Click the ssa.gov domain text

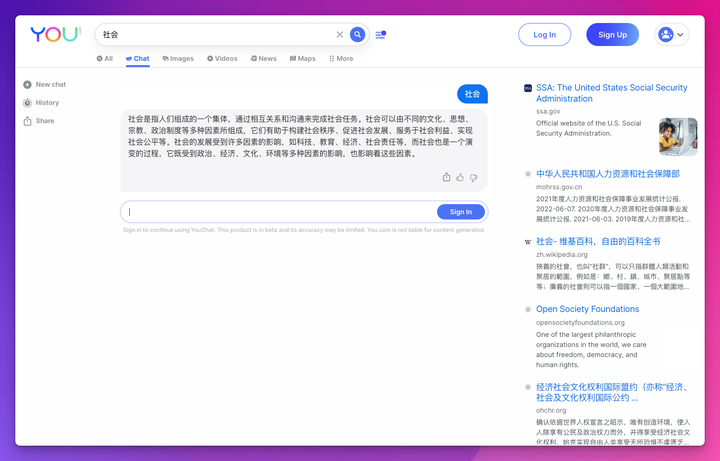click(548, 112)
